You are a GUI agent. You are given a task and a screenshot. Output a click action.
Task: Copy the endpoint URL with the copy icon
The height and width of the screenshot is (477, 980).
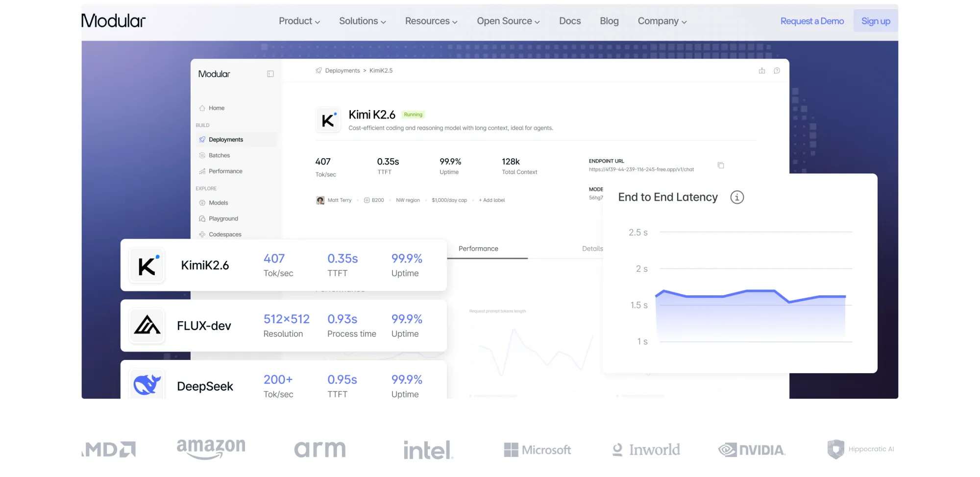721,166
